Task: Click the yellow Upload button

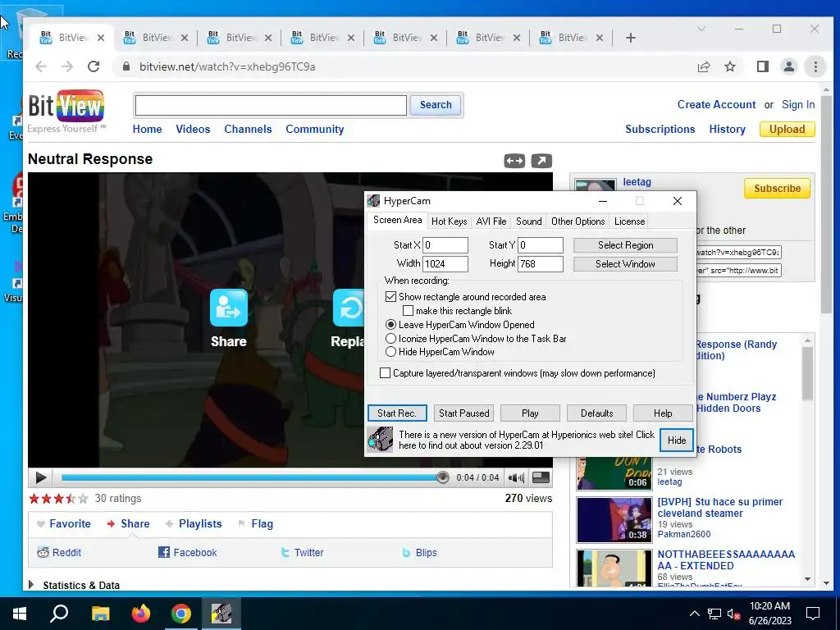Action: [x=787, y=129]
